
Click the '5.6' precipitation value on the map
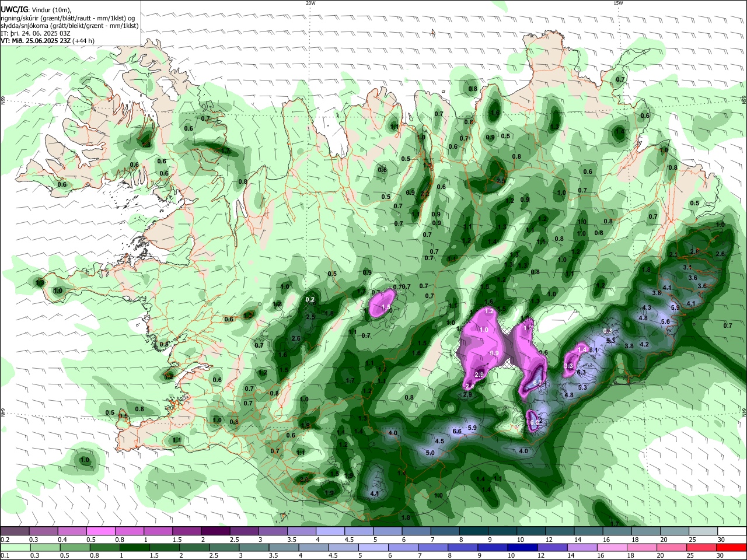pos(665,321)
